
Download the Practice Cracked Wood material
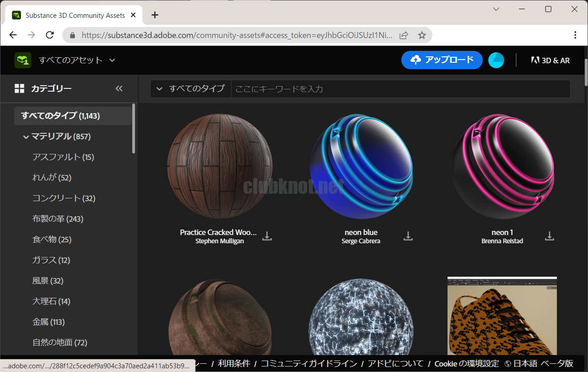pyautogui.click(x=267, y=236)
